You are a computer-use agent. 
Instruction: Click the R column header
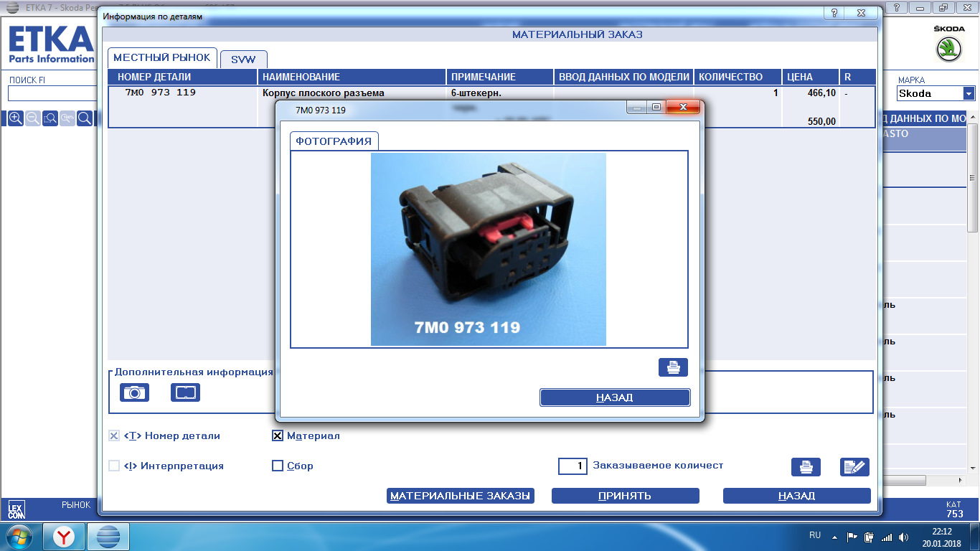click(857, 77)
